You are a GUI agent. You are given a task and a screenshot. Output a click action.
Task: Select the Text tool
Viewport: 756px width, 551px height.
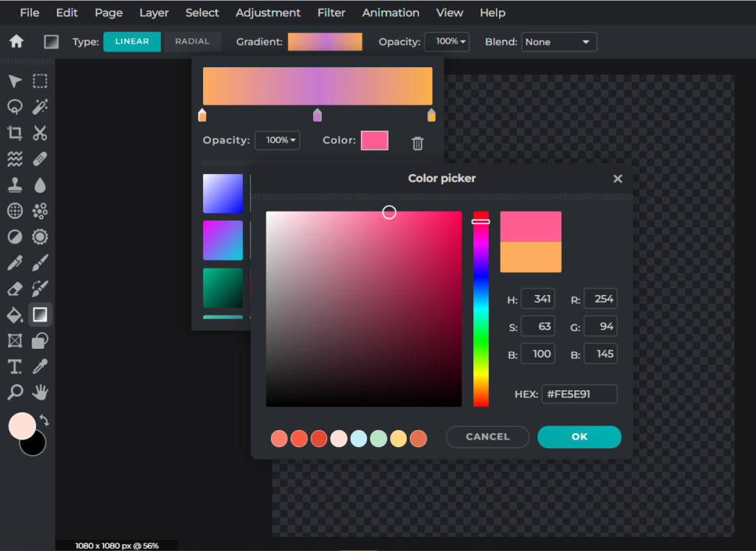[x=13, y=367]
